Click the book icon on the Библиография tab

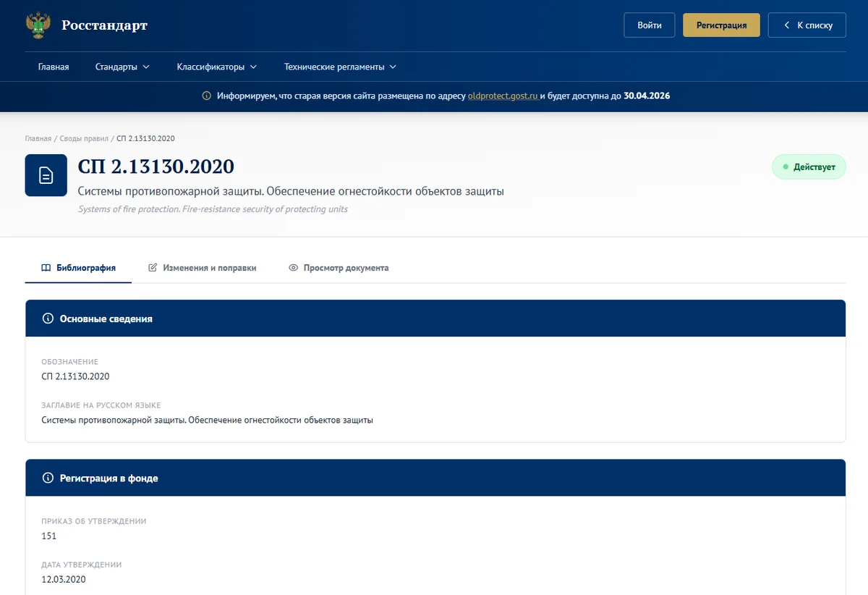click(46, 268)
